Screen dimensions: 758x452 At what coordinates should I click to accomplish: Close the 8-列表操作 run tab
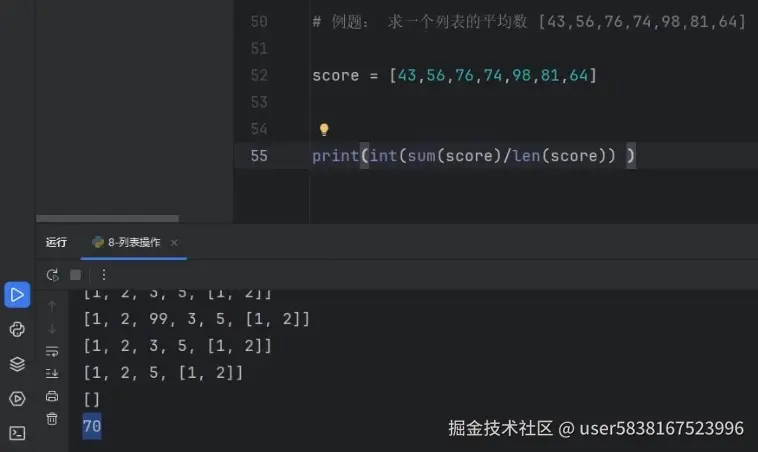[x=174, y=243]
